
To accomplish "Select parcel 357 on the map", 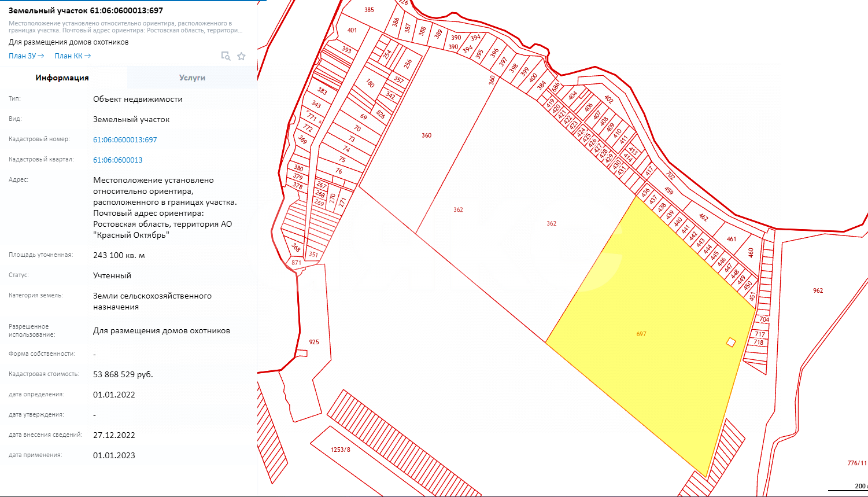I will tap(399, 79).
